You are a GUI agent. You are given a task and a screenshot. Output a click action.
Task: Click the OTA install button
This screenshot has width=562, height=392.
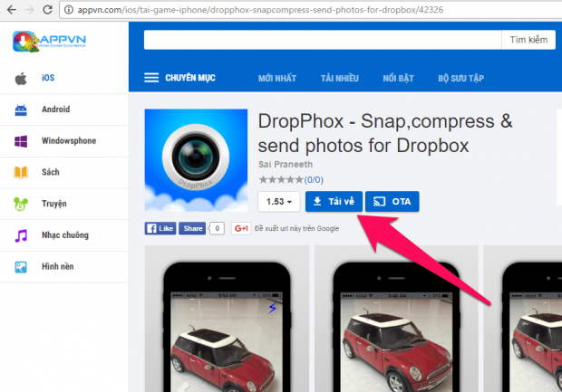pos(392,202)
